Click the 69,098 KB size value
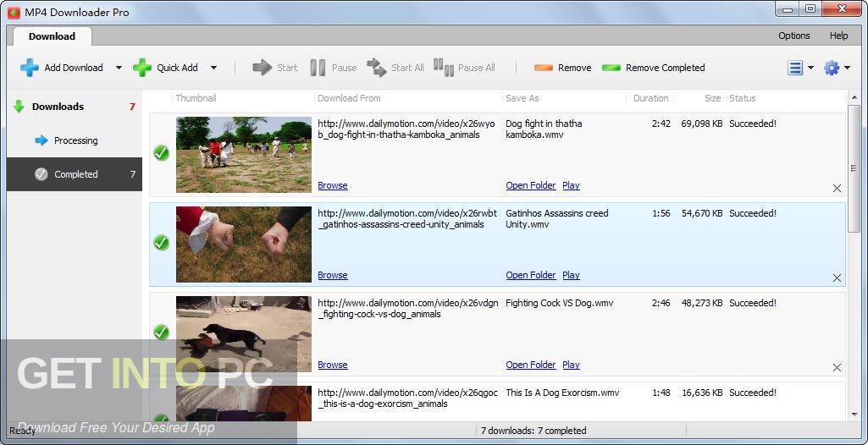 [x=701, y=124]
